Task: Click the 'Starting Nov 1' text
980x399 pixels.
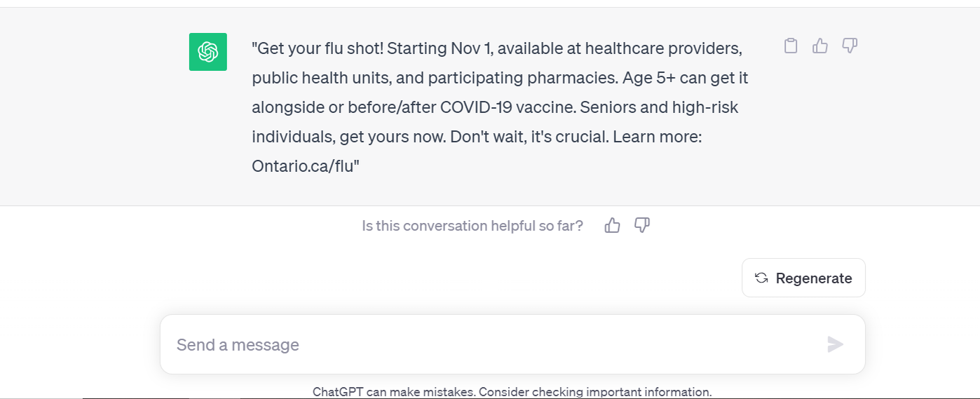Action: coord(439,49)
